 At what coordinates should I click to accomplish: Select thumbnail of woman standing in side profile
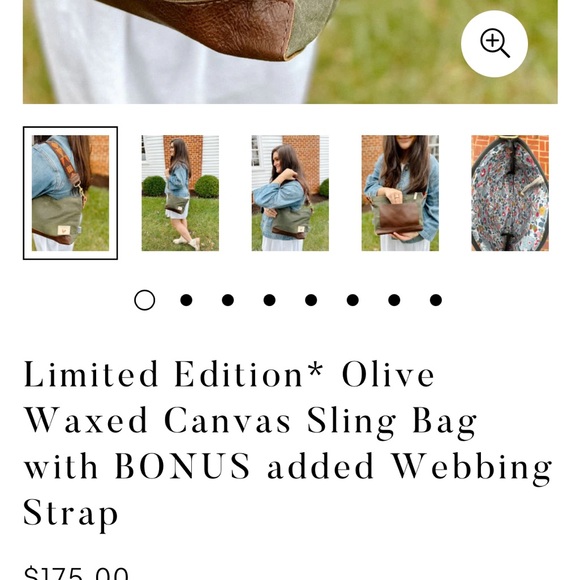pos(180,193)
